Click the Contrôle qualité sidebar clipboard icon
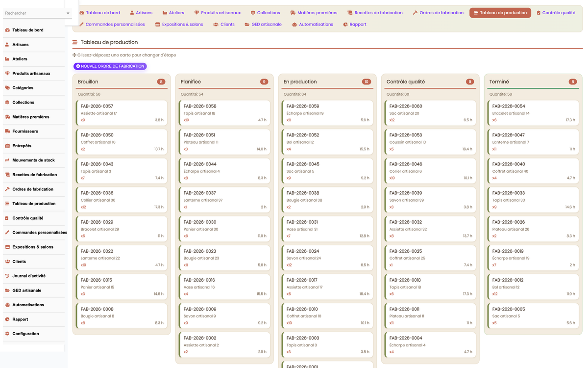The width and height of the screenshot is (588, 368). click(x=7, y=218)
